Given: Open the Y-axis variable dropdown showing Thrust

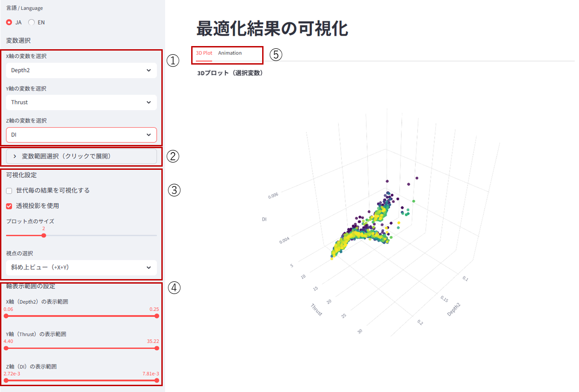Looking at the screenshot, I should (81, 103).
